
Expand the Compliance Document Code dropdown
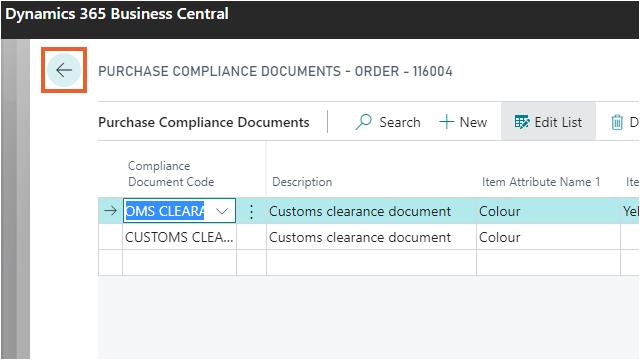pos(222,211)
